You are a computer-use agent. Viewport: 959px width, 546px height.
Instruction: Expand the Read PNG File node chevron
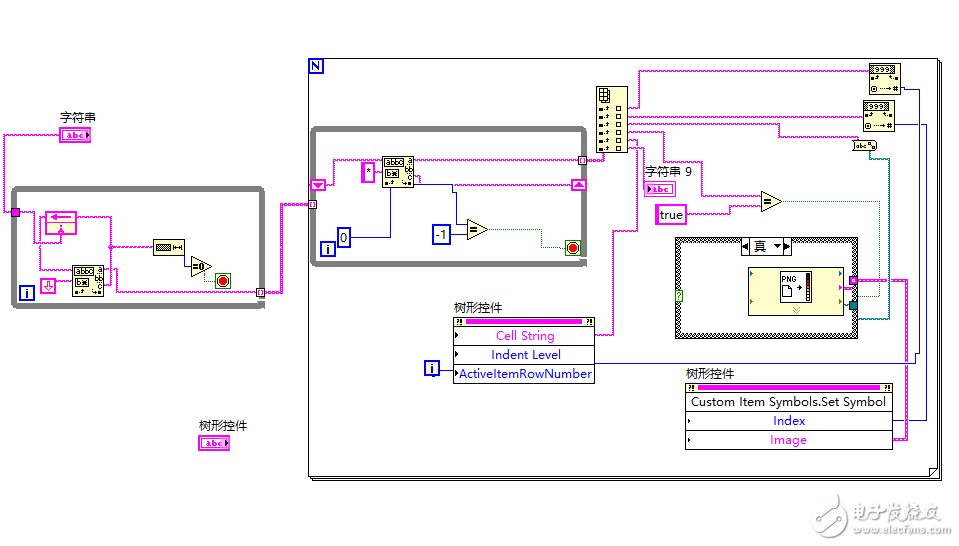(x=796, y=311)
